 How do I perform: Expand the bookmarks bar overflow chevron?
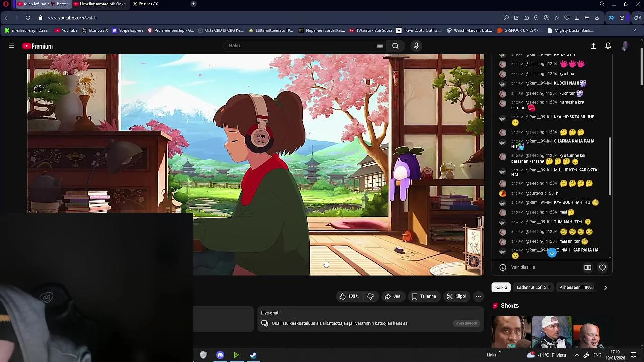click(x=635, y=30)
